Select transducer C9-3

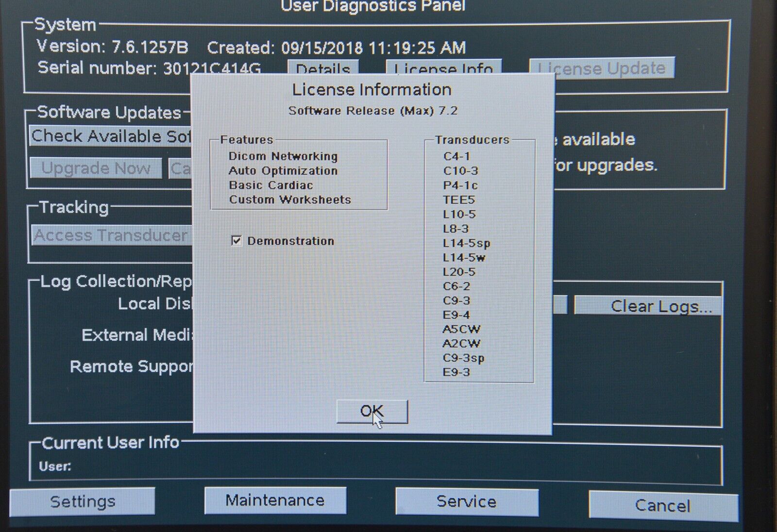(x=456, y=300)
